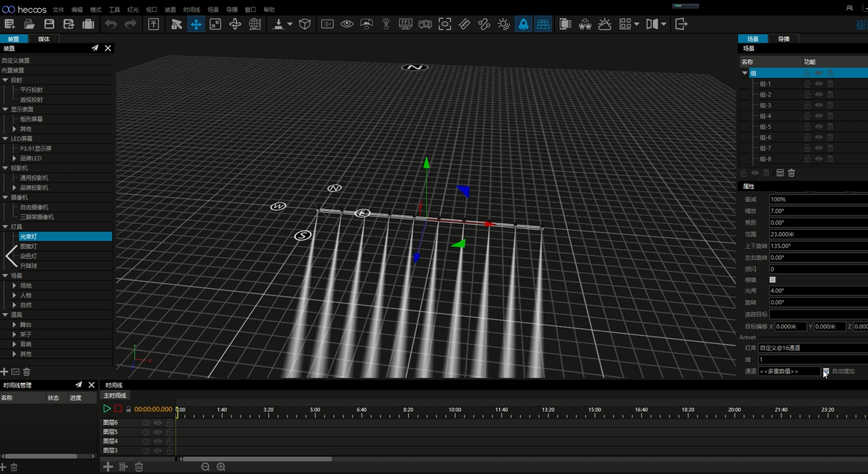Toggle the 棱镜 checkbox
The height and width of the screenshot is (474, 868).
pyautogui.click(x=773, y=280)
